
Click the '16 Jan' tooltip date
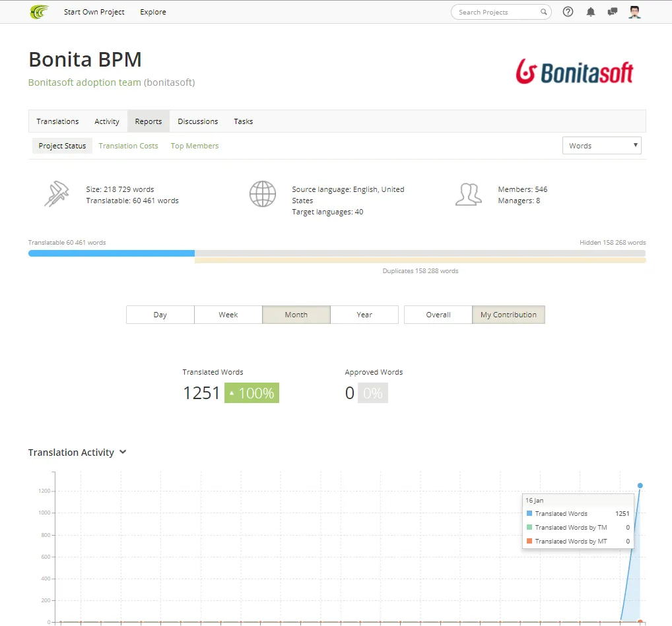[535, 501]
